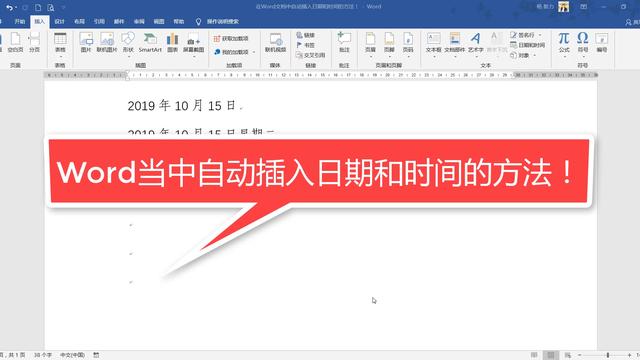Insert a page break (分页)
Screen dimensions: 640x360
coord(34,43)
